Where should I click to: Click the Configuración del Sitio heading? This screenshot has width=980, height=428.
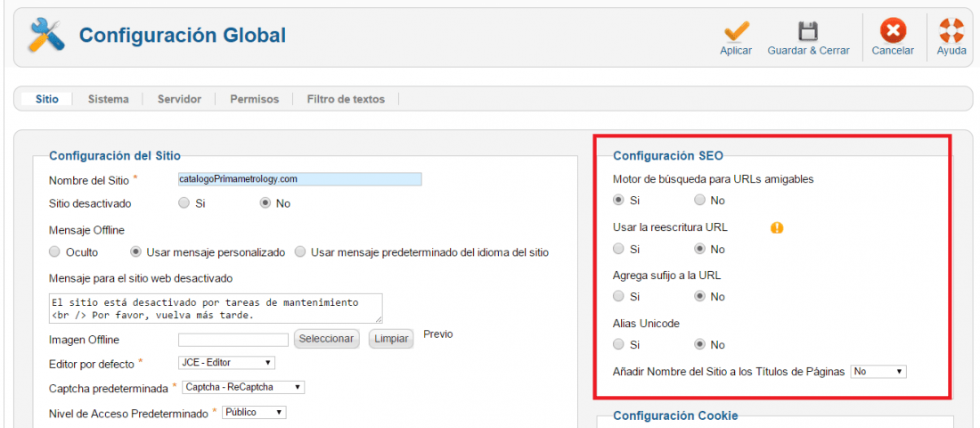point(114,156)
